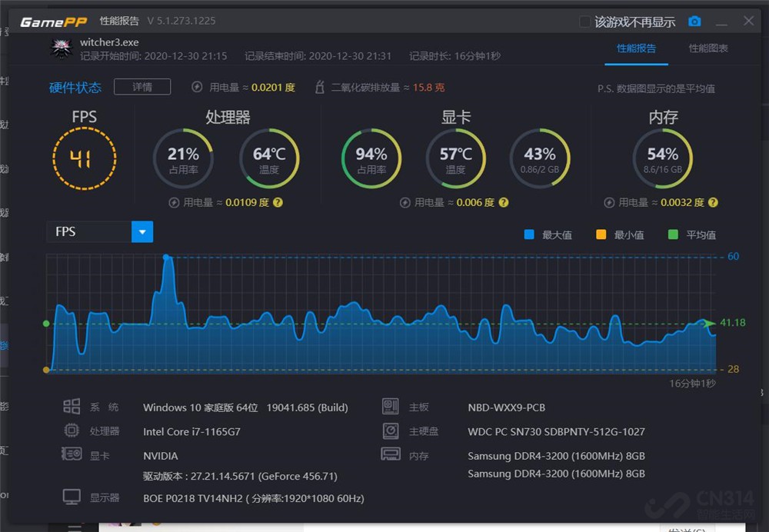Click the memory module icon
The height and width of the screenshot is (532, 769).
pos(391,454)
